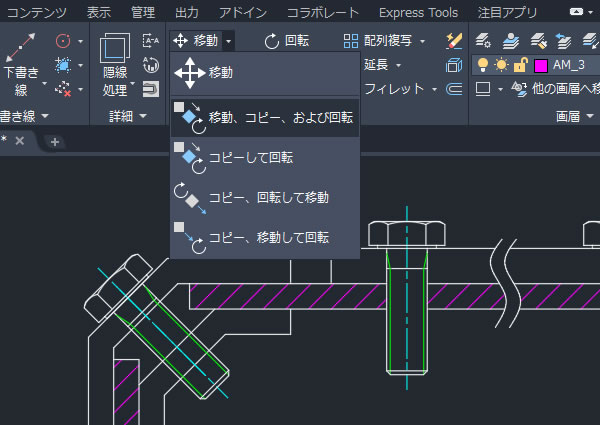Click the red circle construction icon
Screen dimensions: 600x425
point(63,41)
